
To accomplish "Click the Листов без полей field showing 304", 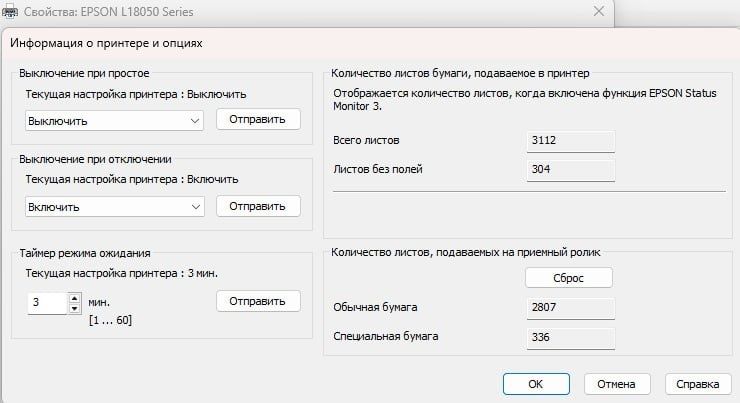I will [571, 170].
